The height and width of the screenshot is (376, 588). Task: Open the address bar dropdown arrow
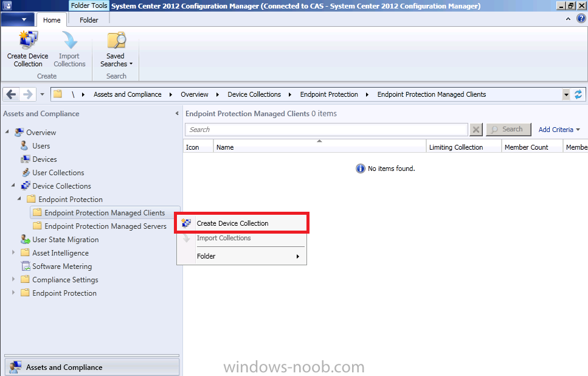click(566, 94)
